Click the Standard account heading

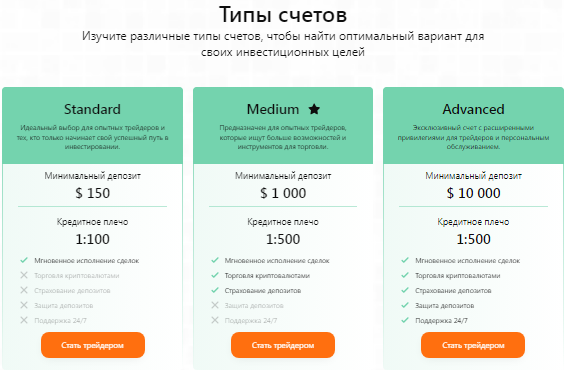tap(92, 109)
